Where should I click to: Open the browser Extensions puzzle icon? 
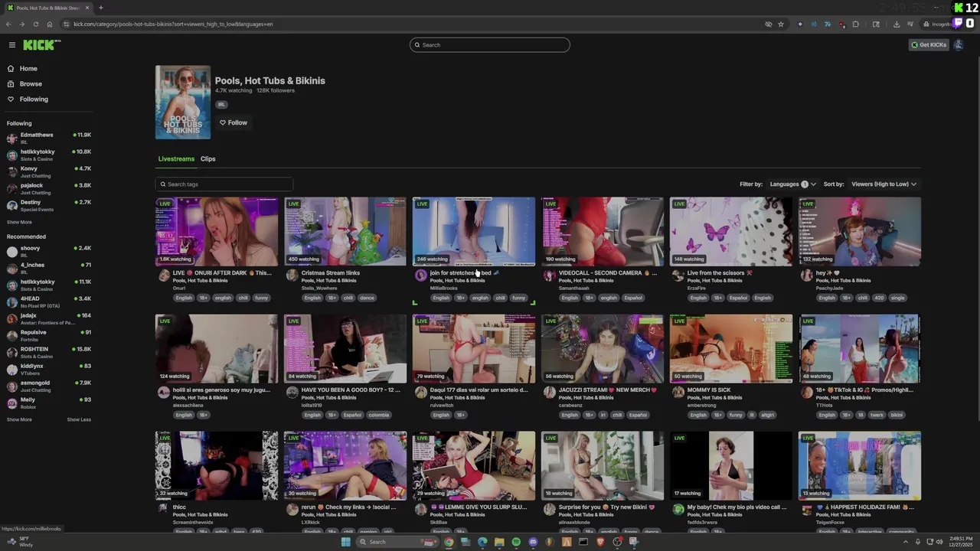856,24
